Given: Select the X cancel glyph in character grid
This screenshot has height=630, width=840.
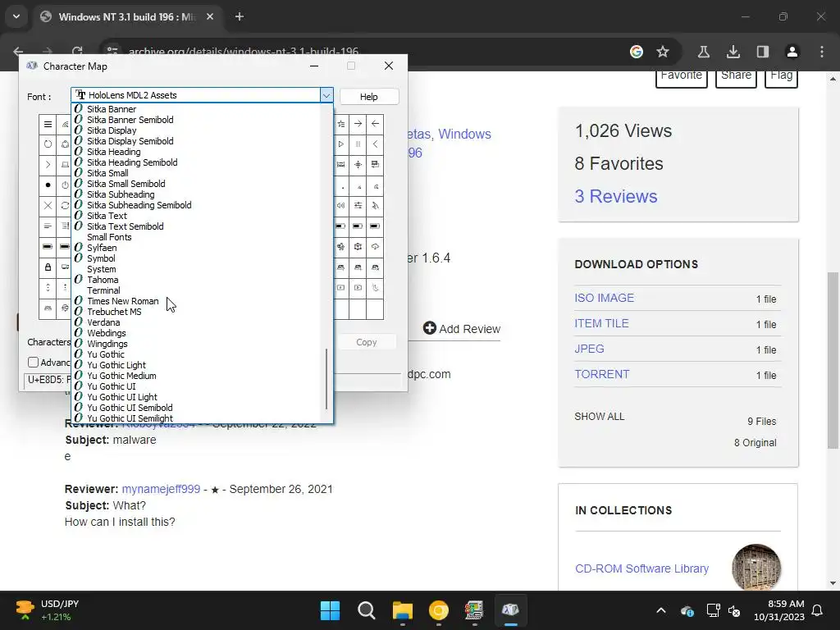Looking at the screenshot, I should [x=48, y=206].
